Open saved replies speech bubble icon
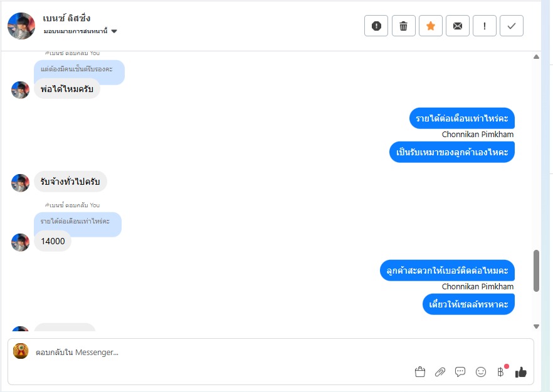 coord(460,372)
